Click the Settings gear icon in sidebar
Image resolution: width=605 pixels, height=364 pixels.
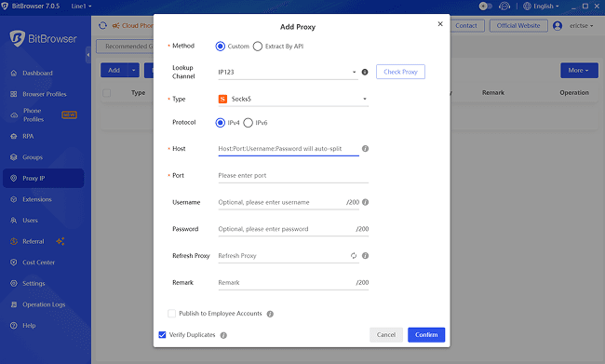click(x=14, y=283)
